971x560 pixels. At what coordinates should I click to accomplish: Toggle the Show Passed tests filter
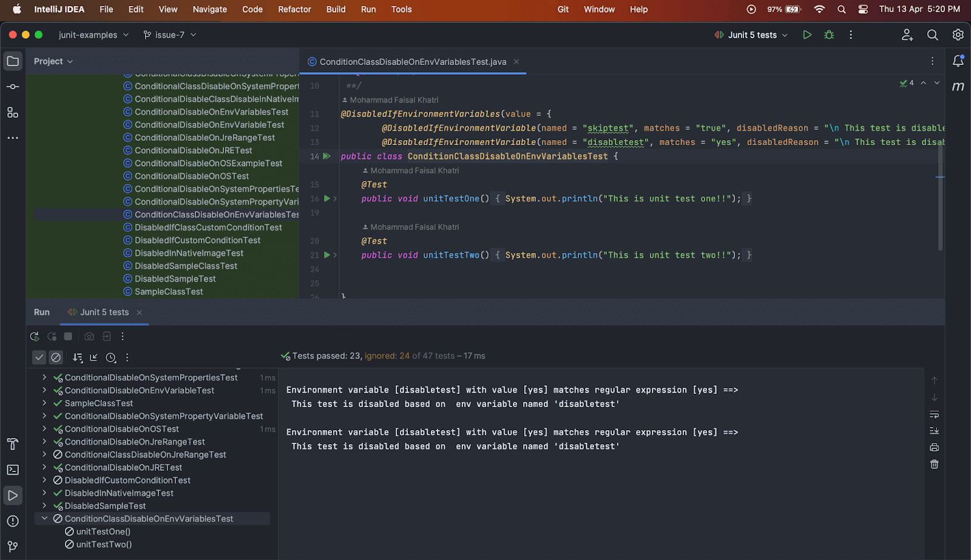point(39,357)
